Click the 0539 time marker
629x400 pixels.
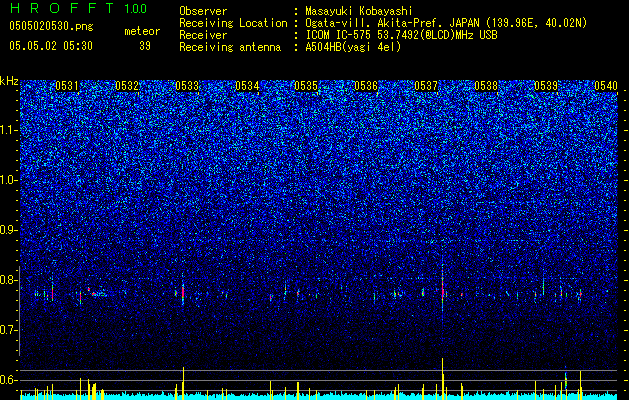[546, 86]
